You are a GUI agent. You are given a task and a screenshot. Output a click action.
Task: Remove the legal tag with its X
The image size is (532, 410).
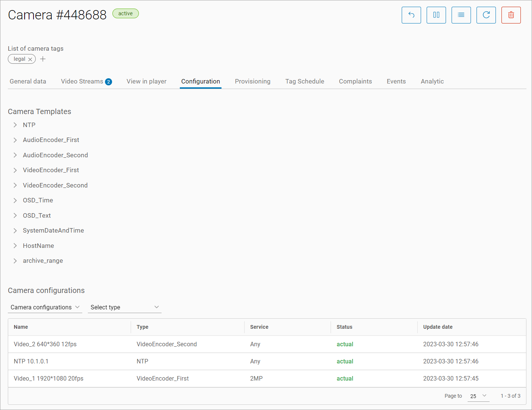(x=30, y=59)
